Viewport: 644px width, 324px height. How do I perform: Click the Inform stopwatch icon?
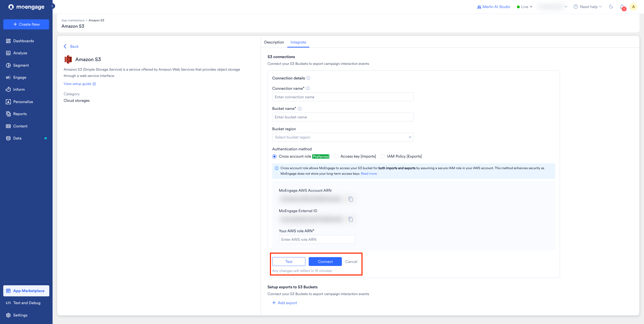pos(8,89)
